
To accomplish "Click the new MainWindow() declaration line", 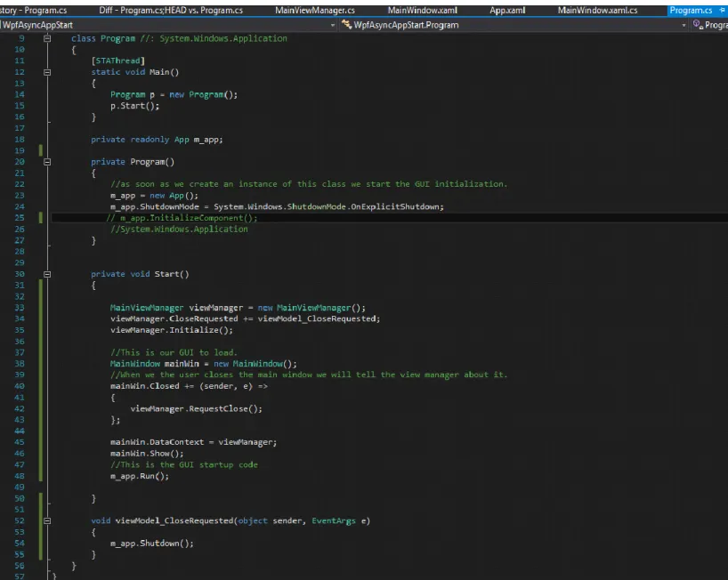I will point(203,364).
